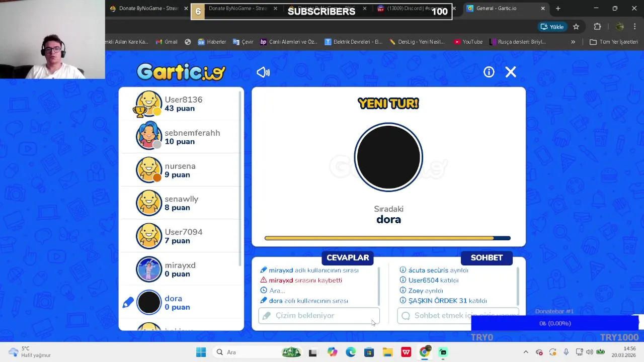This screenshot has height=362, width=644.
Task: Open a new browser tab
Action: click(558, 8)
